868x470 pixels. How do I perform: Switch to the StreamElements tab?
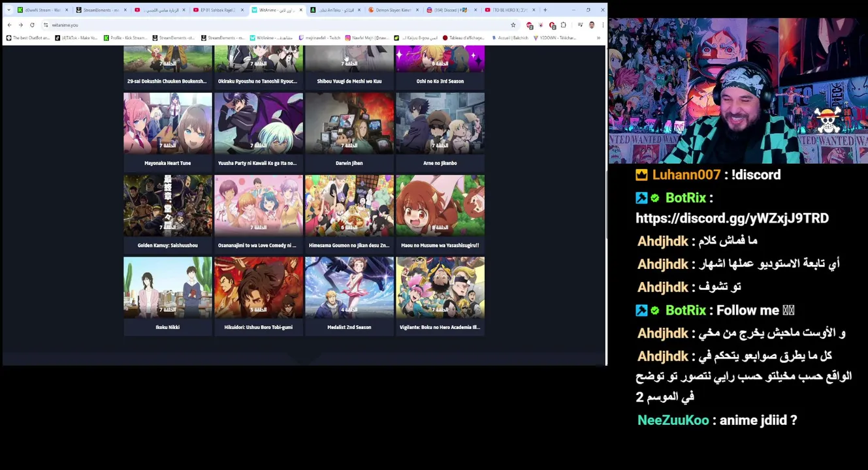[101, 10]
